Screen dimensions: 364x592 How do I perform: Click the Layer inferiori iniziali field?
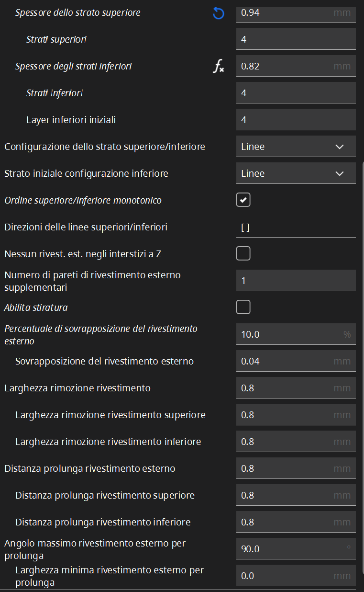[296, 120]
